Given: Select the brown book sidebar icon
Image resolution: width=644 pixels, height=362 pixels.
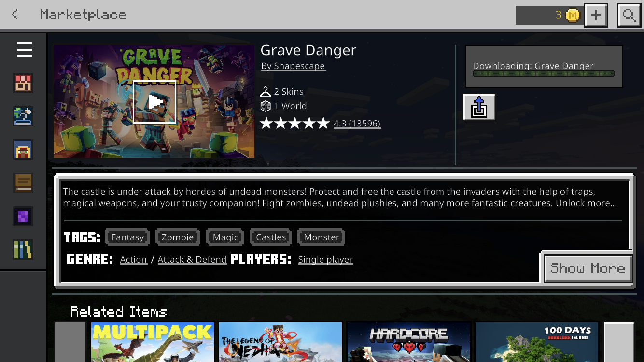Looking at the screenshot, I should coord(23,183).
